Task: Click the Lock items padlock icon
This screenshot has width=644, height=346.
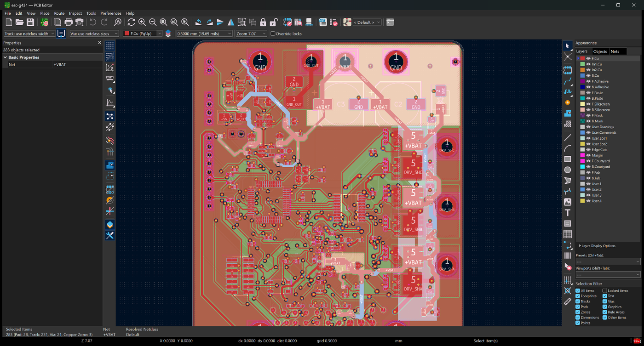Action: 263,22
